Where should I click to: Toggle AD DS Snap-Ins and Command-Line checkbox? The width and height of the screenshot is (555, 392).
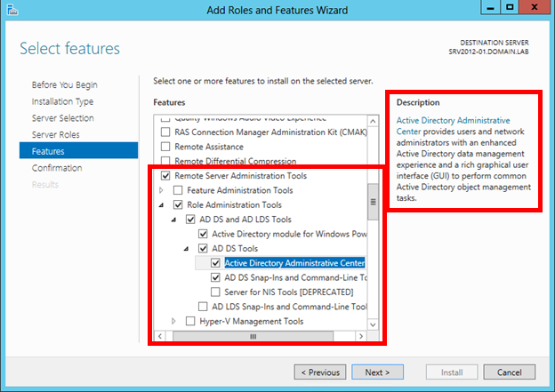pos(215,277)
